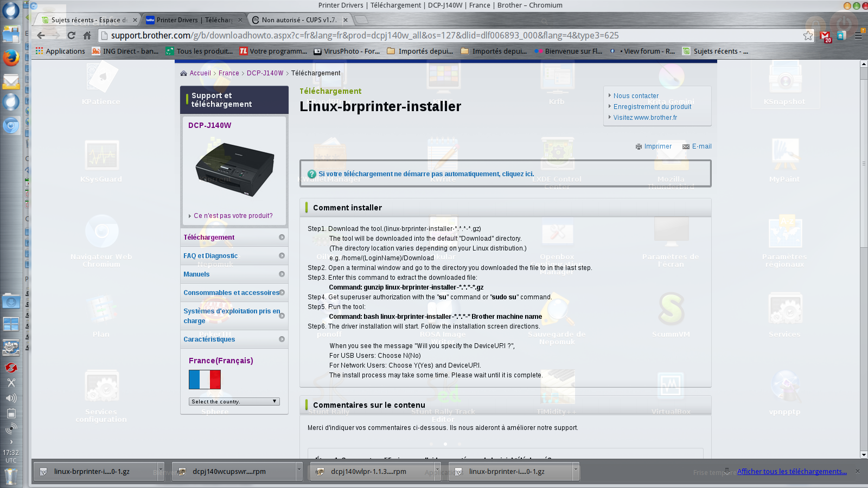Image resolution: width=868 pixels, height=488 pixels.
Task: Open the dcpj140wcupswr rpm downloaded file
Action: [234, 471]
